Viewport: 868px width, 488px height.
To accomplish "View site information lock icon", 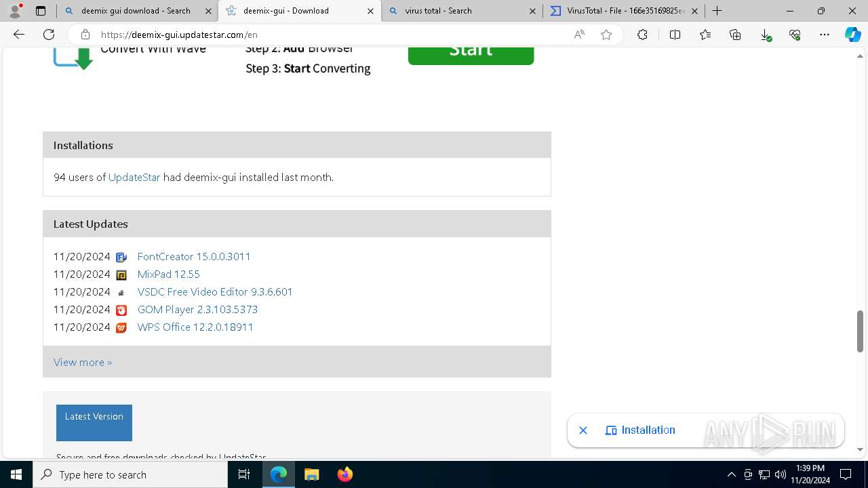I will click(85, 35).
